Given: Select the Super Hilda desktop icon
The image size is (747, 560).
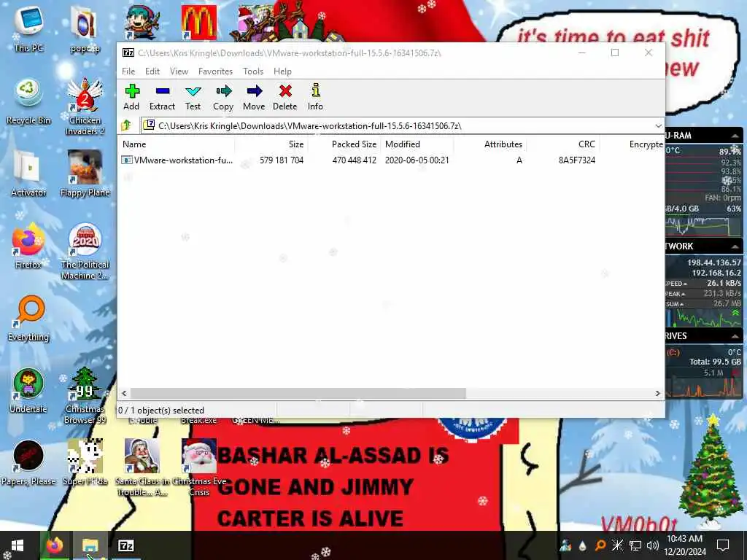Looking at the screenshot, I should [x=85, y=462].
